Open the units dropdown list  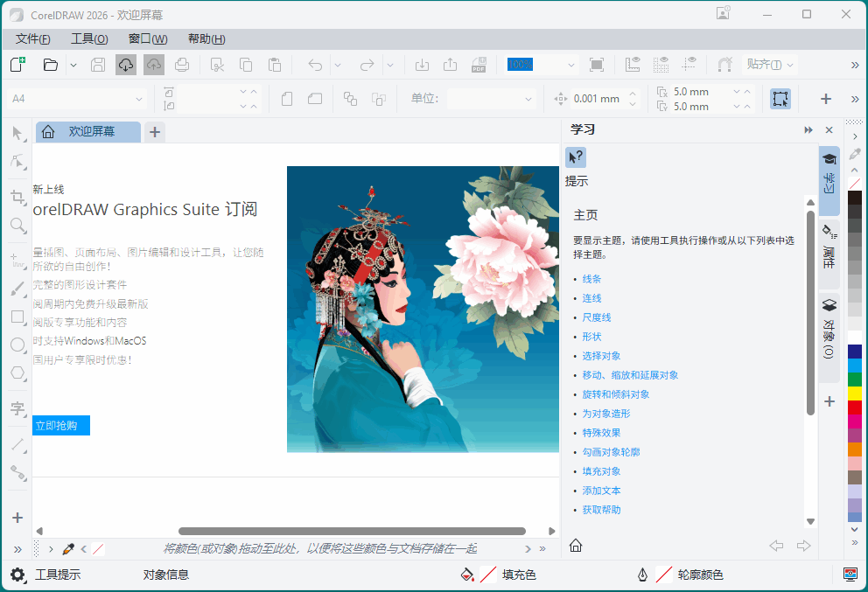(x=528, y=99)
